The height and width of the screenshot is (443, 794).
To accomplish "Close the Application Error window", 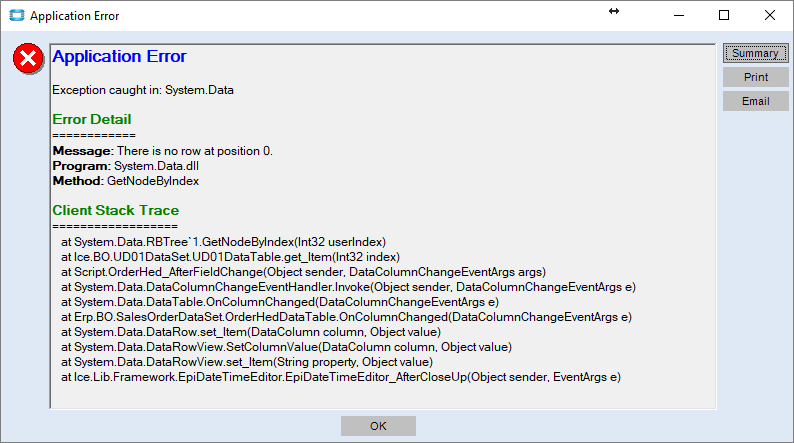I will pos(770,16).
